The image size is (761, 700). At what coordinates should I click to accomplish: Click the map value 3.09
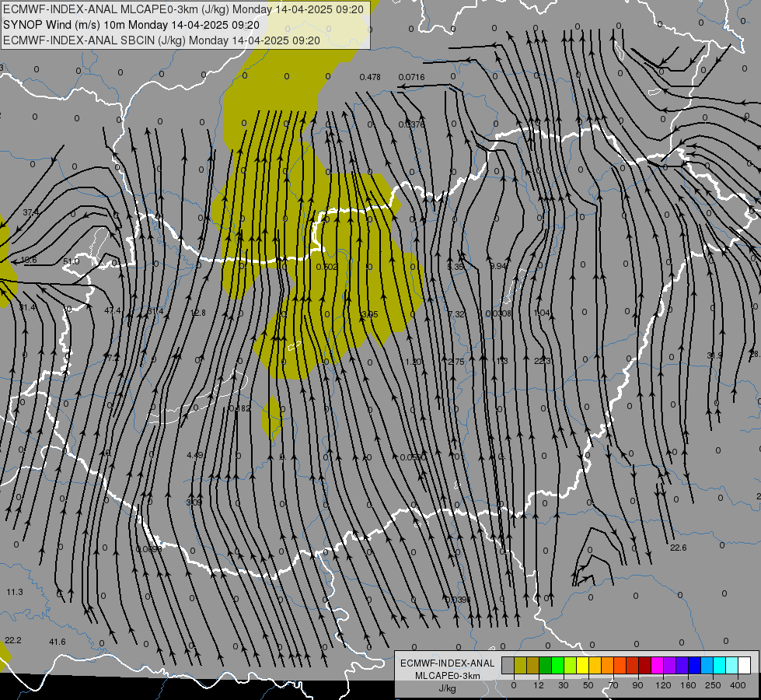[x=194, y=502]
